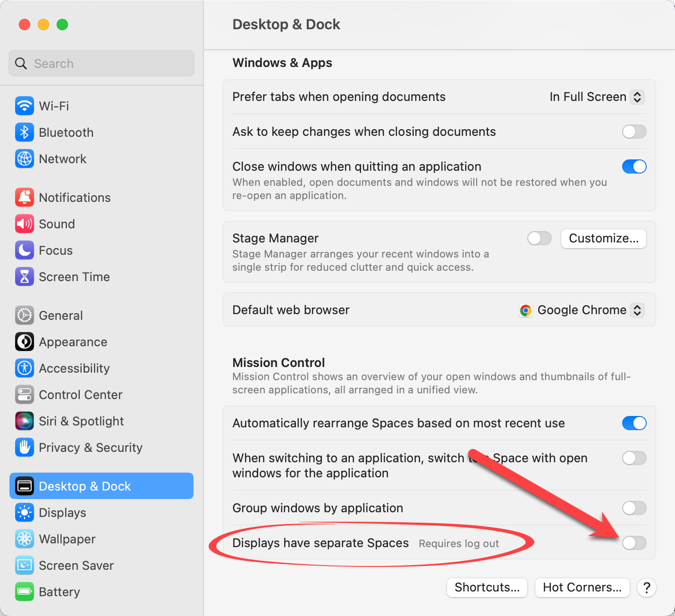Enable Displays have separate Spaces toggle
Viewport: 675px width, 616px height.
[x=634, y=543]
